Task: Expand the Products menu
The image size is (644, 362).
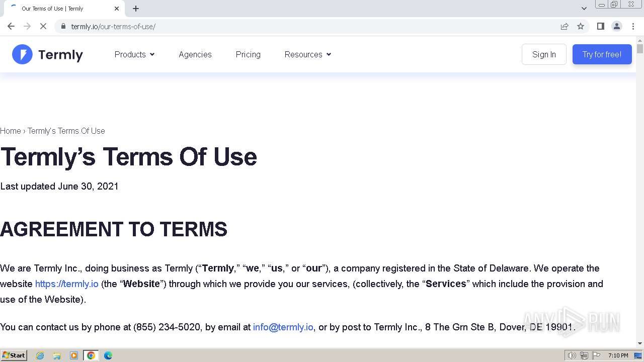Action: pyautogui.click(x=134, y=54)
